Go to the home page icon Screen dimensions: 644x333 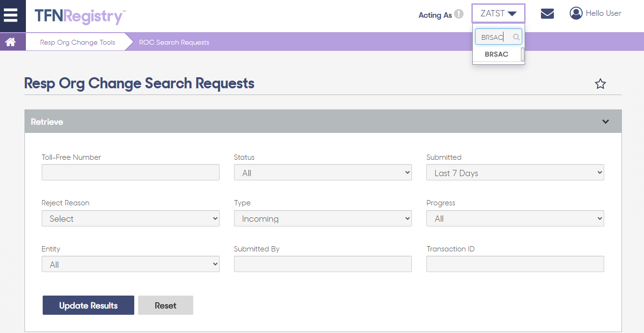tap(11, 42)
